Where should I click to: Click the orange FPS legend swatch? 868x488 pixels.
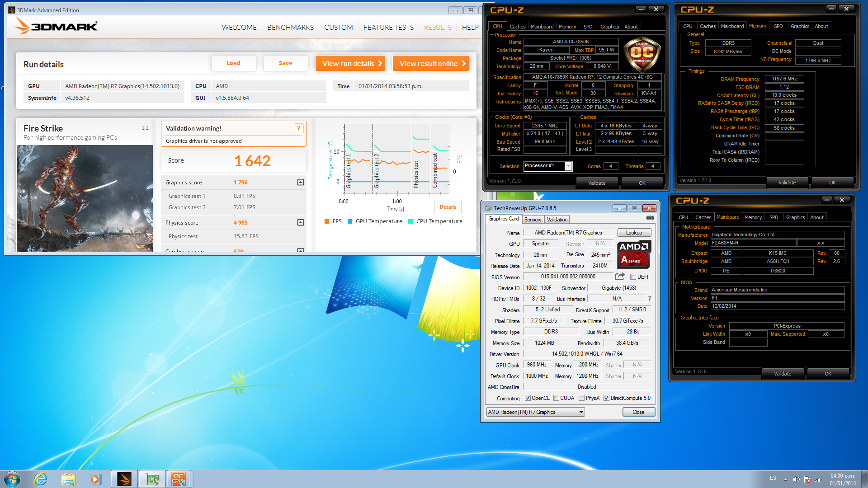pos(327,221)
